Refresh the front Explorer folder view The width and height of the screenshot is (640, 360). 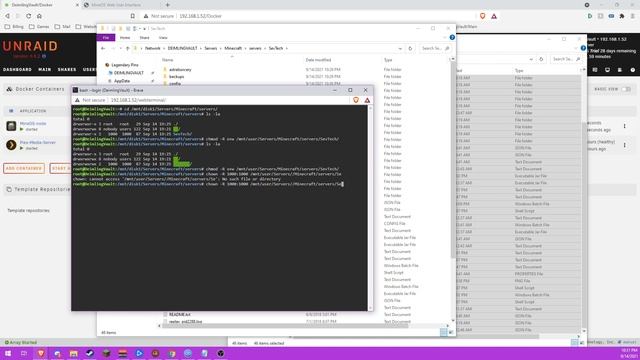point(410,48)
